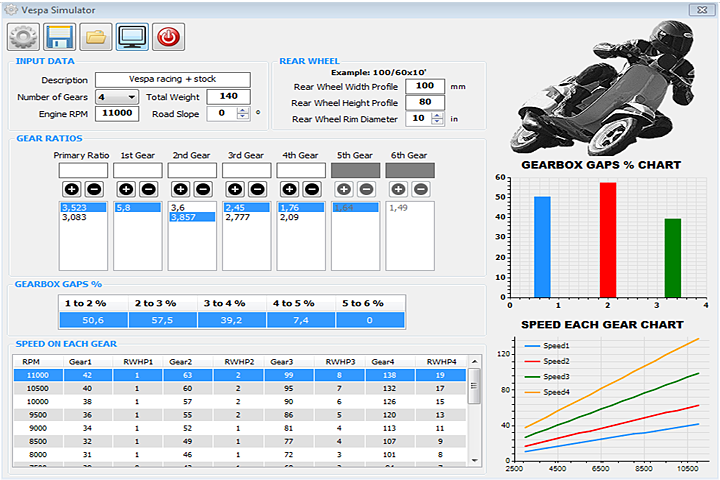This screenshot has width=720, height=480.
Task: Save configuration with the floppy disk icon
Action: point(60,37)
